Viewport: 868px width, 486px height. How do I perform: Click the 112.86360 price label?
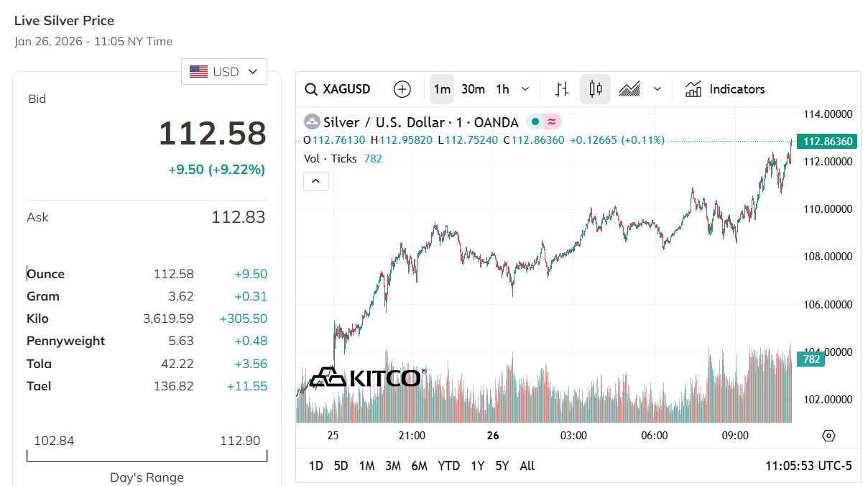coord(828,142)
